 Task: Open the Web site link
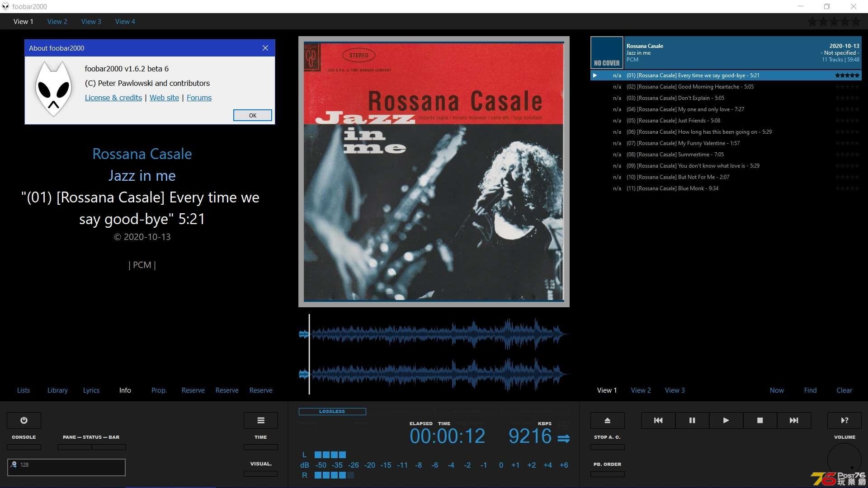(164, 98)
